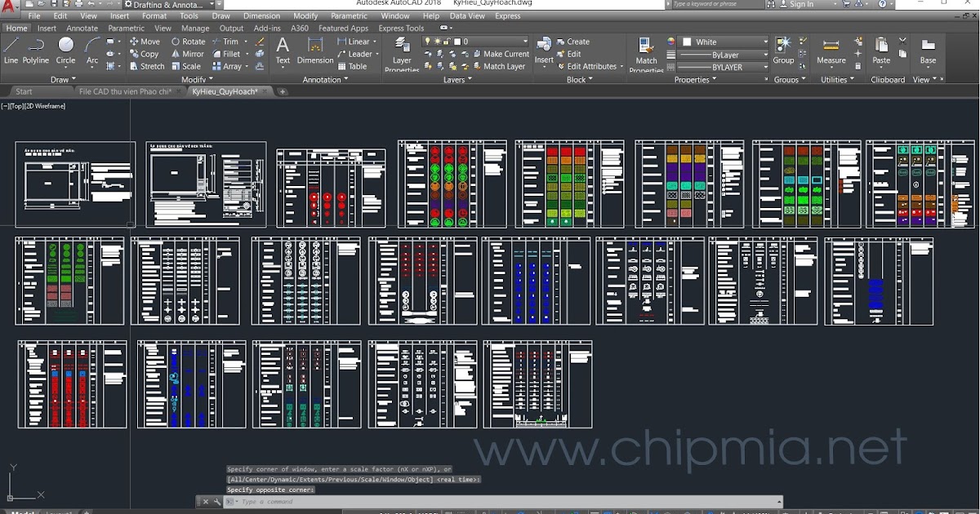Toggle the layer on/off lightbulb icon

[427, 42]
